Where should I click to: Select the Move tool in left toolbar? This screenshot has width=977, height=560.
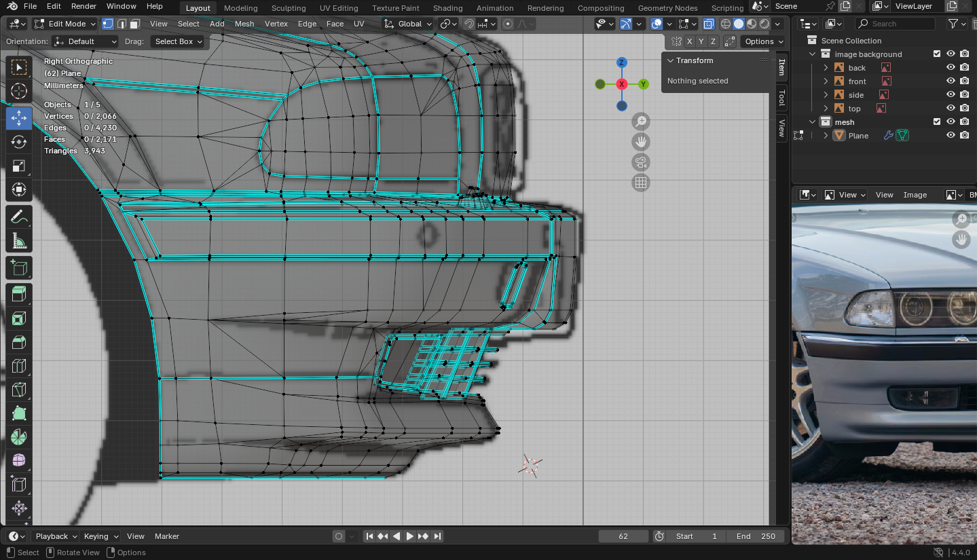click(19, 117)
